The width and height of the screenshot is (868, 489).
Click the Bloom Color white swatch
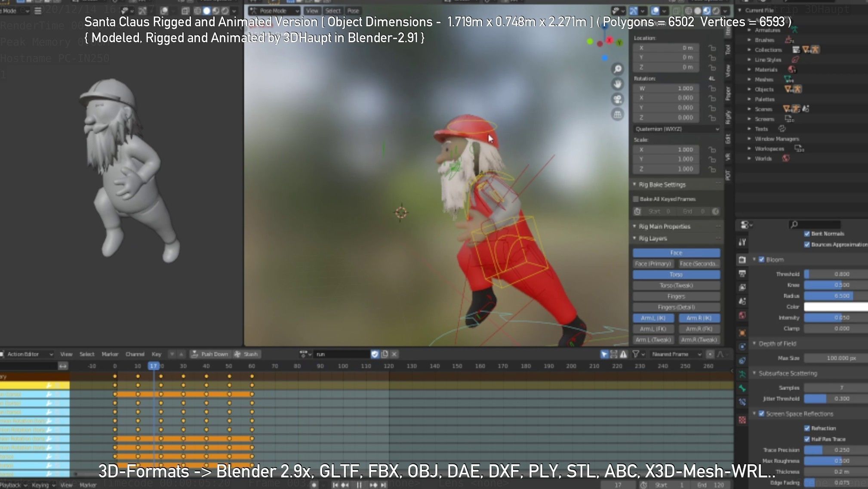(x=836, y=306)
